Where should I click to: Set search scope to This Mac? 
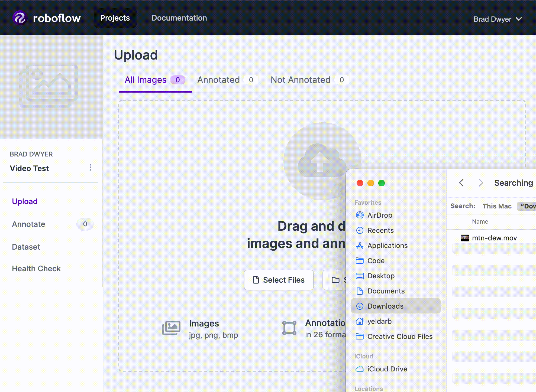point(497,206)
